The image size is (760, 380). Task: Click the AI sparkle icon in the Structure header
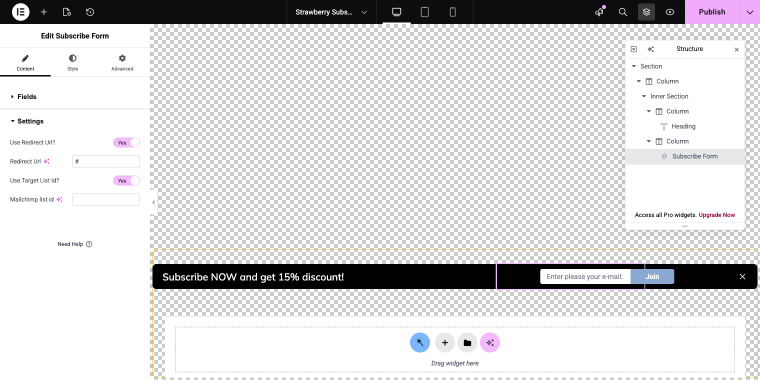tap(650, 49)
